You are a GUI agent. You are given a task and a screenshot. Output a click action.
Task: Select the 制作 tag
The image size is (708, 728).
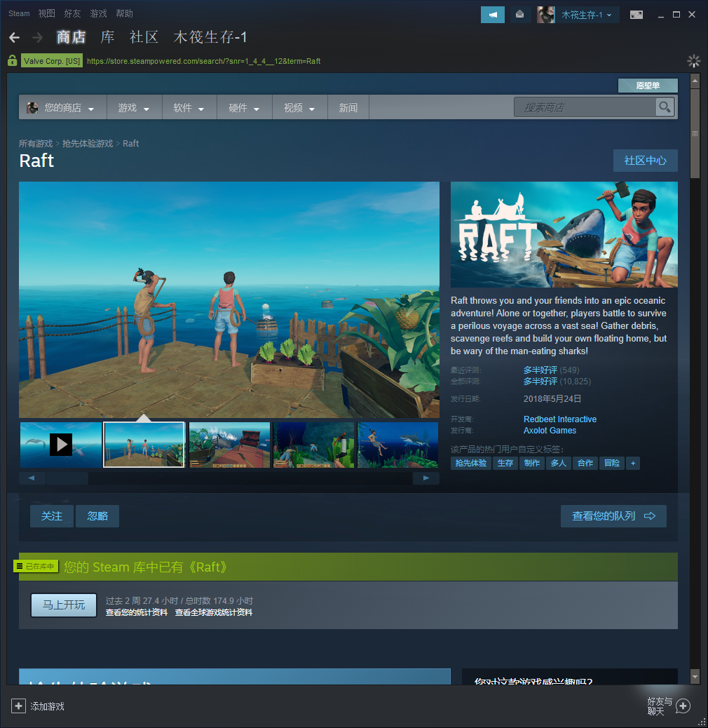pyautogui.click(x=531, y=463)
